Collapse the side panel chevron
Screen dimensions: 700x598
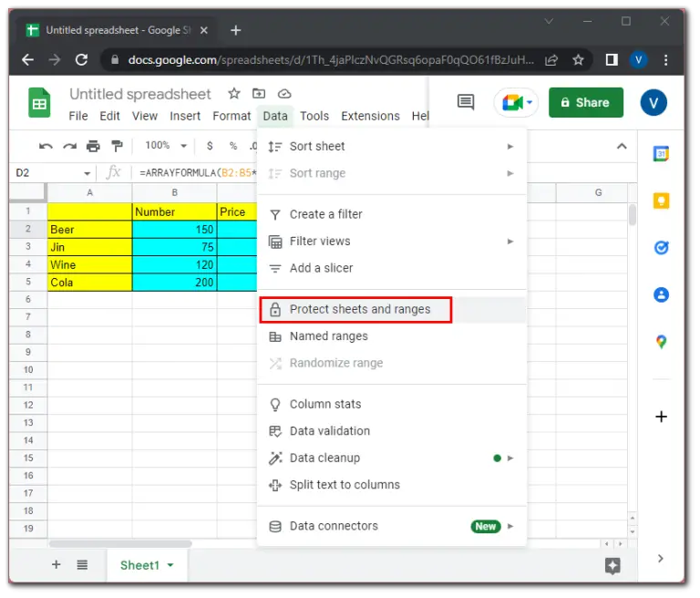click(660, 559)
